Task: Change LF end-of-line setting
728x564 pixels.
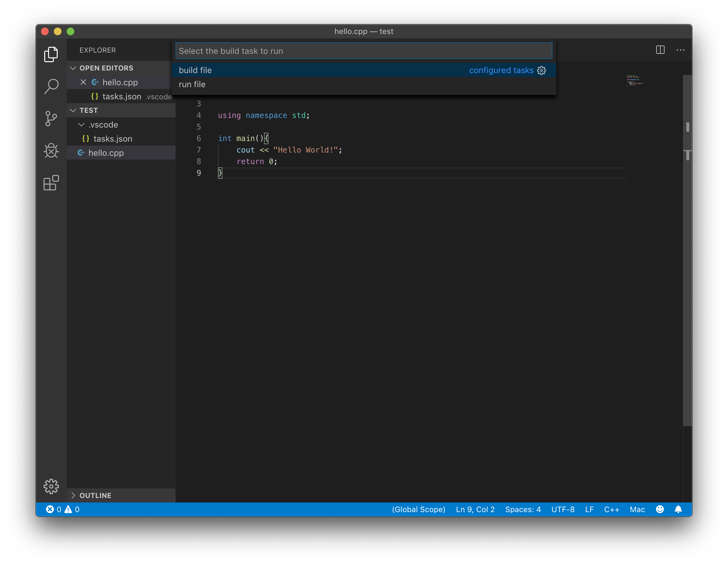Action: (589, 509)
